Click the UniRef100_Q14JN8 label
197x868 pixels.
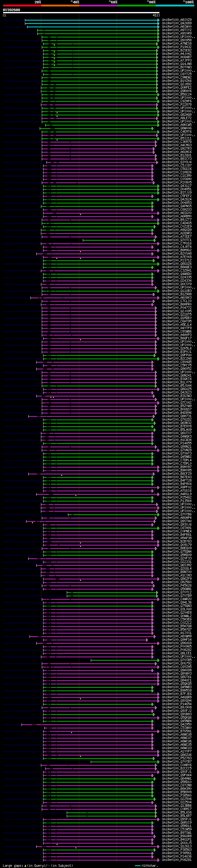tap(177, 64)
